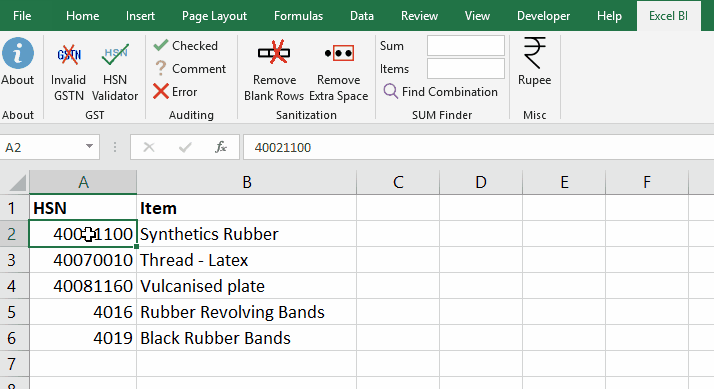Run the Invalid GSTN check
Screen dimensions: 714x389
68,73
